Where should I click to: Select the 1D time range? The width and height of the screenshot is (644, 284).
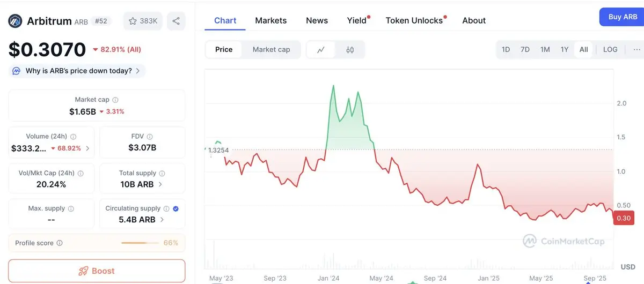506,49
